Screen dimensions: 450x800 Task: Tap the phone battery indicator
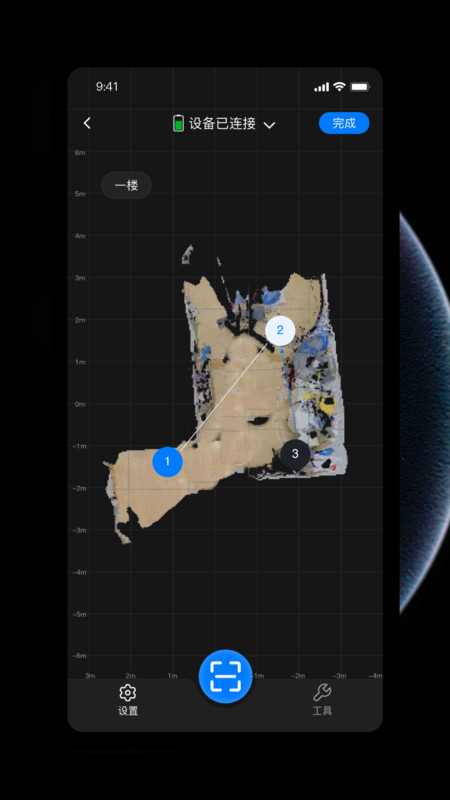pos(360,87)
